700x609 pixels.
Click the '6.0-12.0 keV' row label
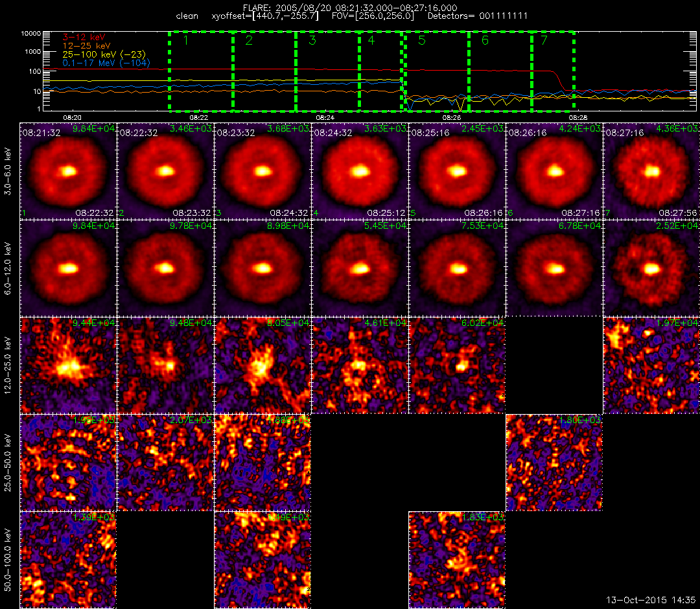click(x=8, y=269)
